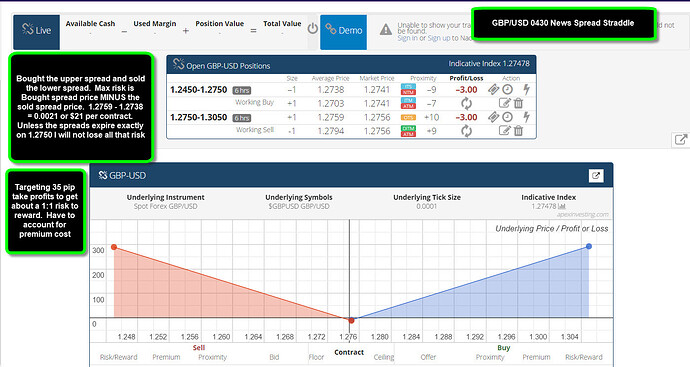Click the Offer column heading

point(428,357)
